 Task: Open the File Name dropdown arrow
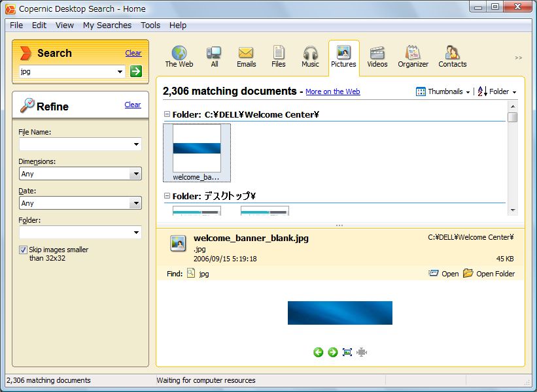[x=136, y=144]
